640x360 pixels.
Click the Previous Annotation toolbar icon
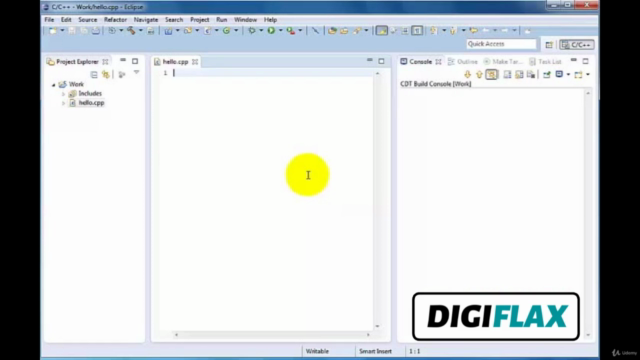pyautogui.click(x=453, y=31)
